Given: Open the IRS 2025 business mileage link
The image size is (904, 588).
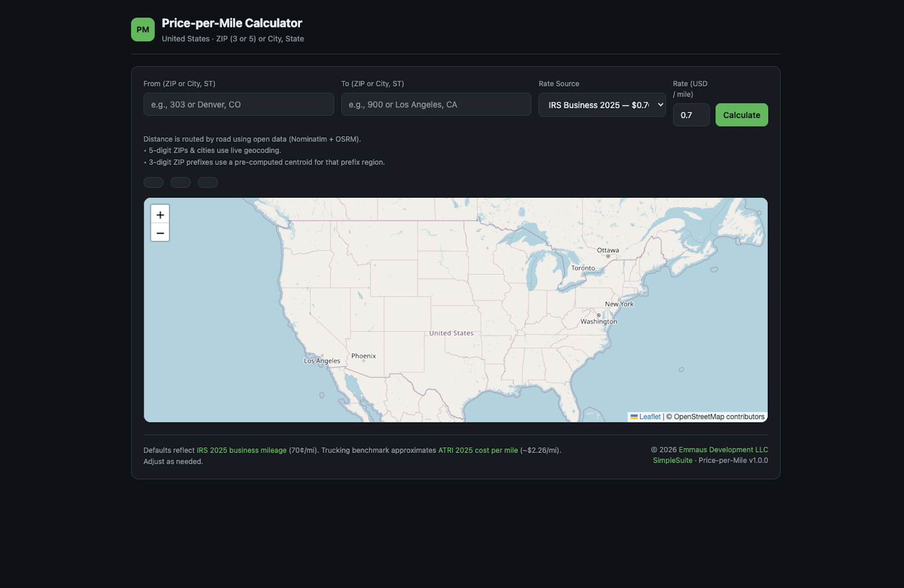Looking at the screenshot, I should (241, 450).
